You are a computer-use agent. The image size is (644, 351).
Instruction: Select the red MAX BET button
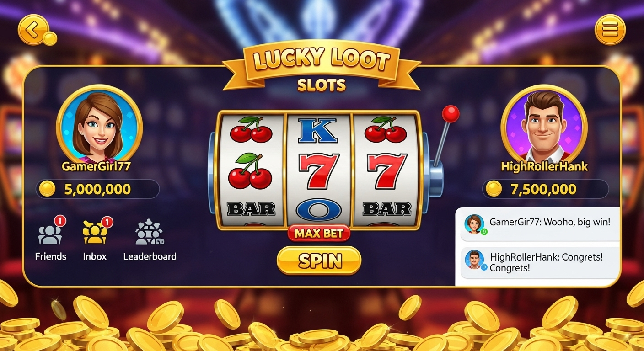319,234
